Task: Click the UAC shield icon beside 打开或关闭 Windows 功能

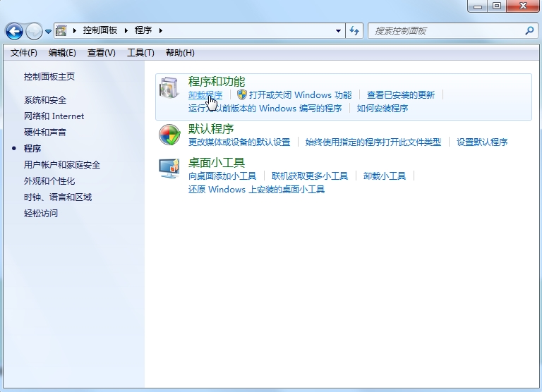Action: tap(242, 94)
